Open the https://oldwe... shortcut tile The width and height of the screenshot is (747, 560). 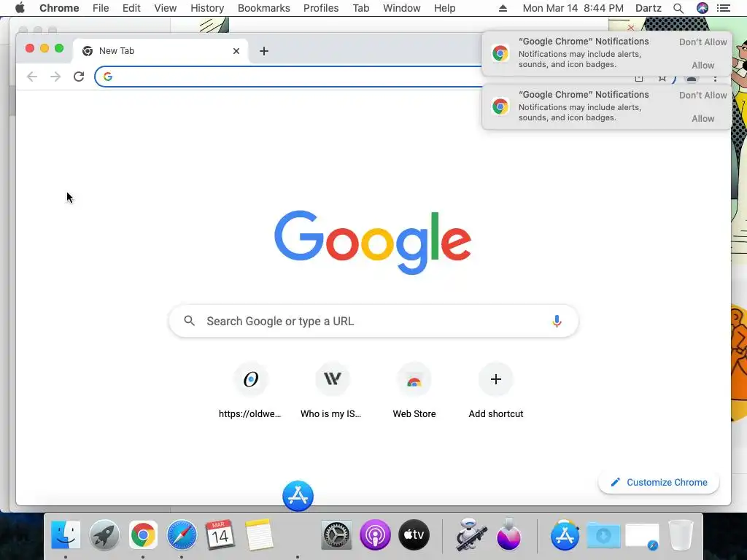click(x=251, y=391)
